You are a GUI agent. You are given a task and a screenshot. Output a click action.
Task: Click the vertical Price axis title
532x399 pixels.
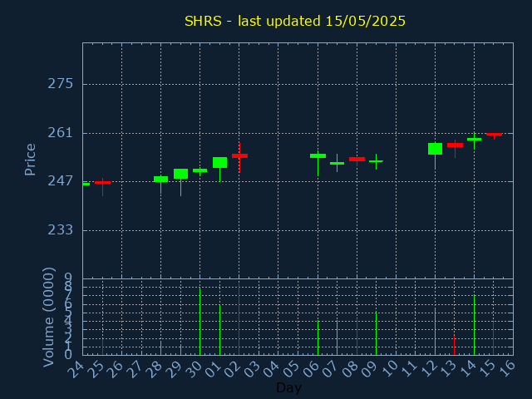point(30,160)
